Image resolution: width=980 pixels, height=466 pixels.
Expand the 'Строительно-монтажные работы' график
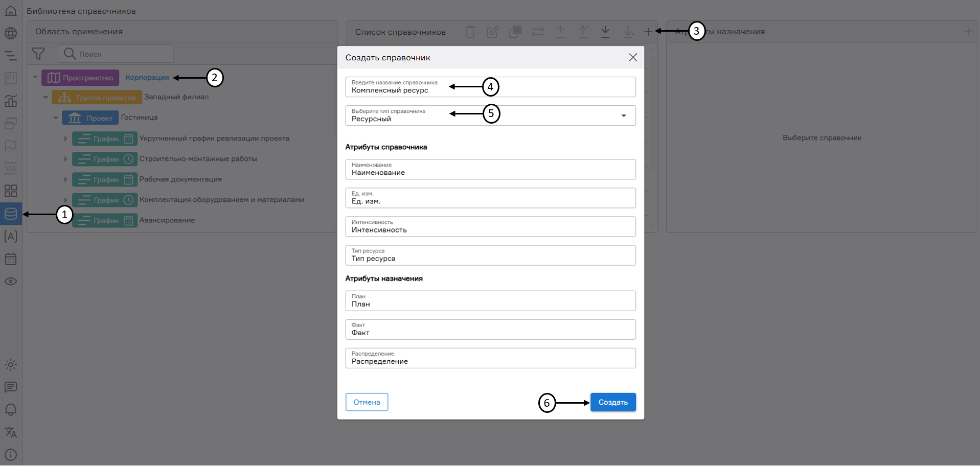coord(65,159)
